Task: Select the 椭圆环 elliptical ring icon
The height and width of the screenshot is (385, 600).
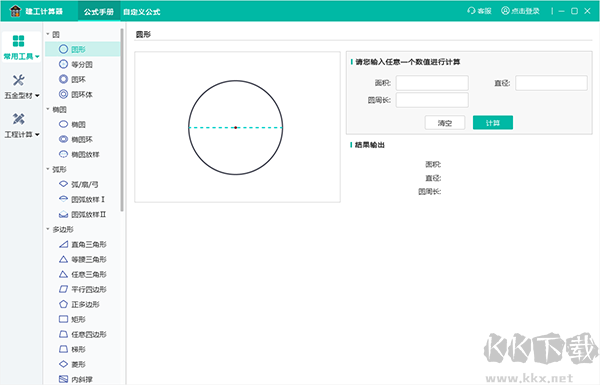Action: pyautogui.click(x=64, y=139)
